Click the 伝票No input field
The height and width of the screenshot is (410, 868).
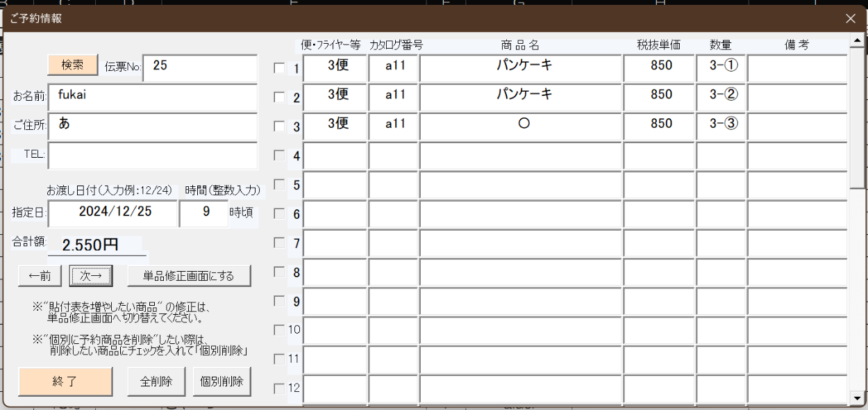pyautogui.click(x=200, y=67)
